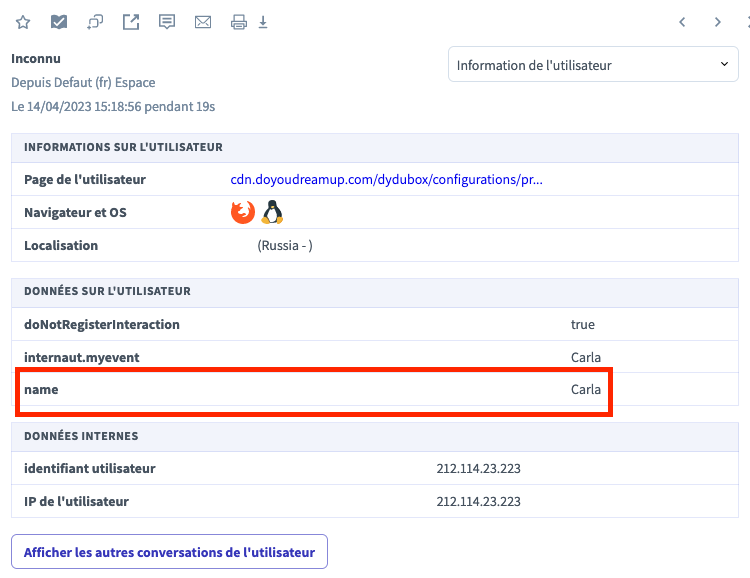Click the printer icon
750x578 pixels.
coord(239,22)
